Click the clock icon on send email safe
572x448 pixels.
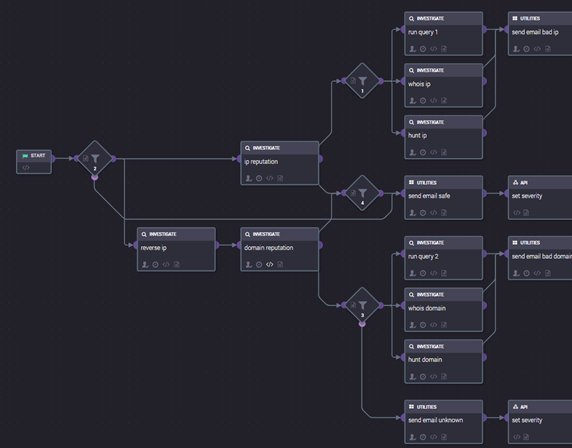423,213
